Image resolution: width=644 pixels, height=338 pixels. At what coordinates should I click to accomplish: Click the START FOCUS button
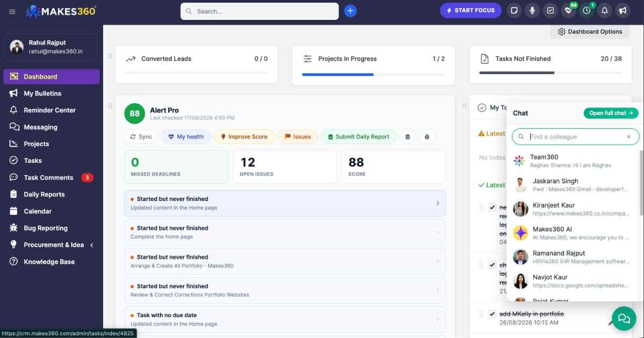click(471, 10)
